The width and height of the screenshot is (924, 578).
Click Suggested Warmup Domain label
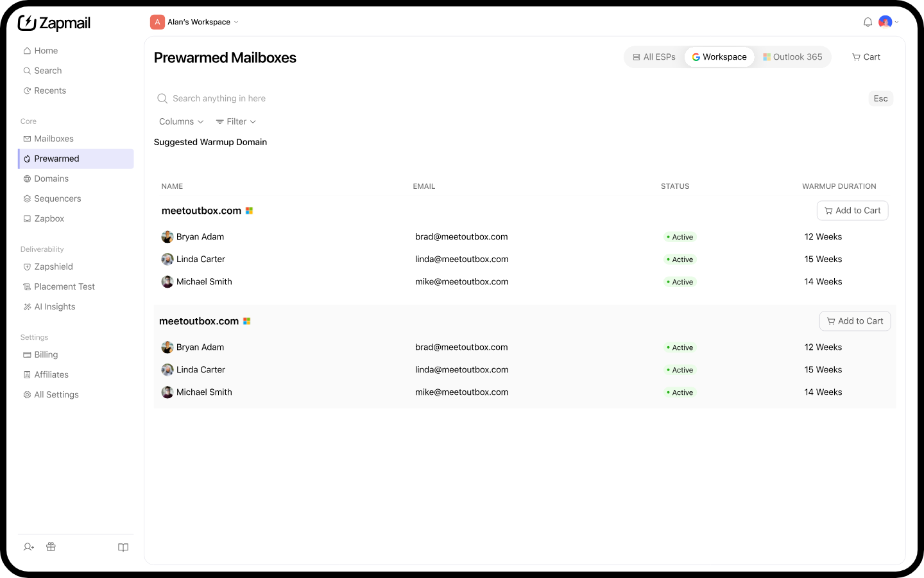pos(210,142)
